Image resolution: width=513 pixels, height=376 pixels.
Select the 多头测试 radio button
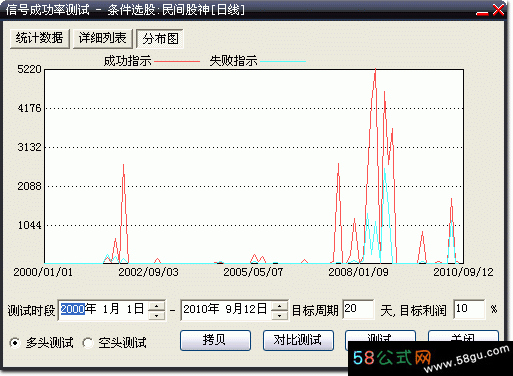click(14, 343)
